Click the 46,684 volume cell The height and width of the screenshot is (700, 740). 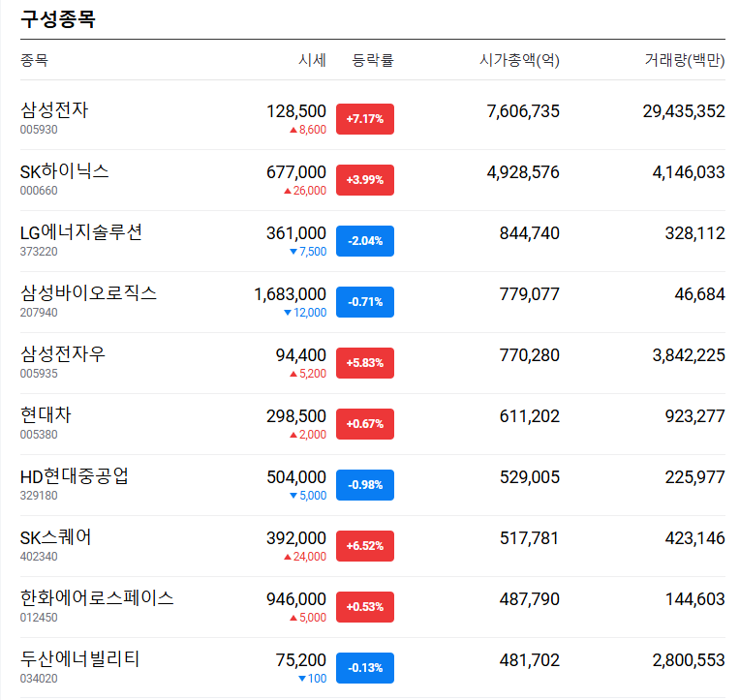[x=699, y=294]
